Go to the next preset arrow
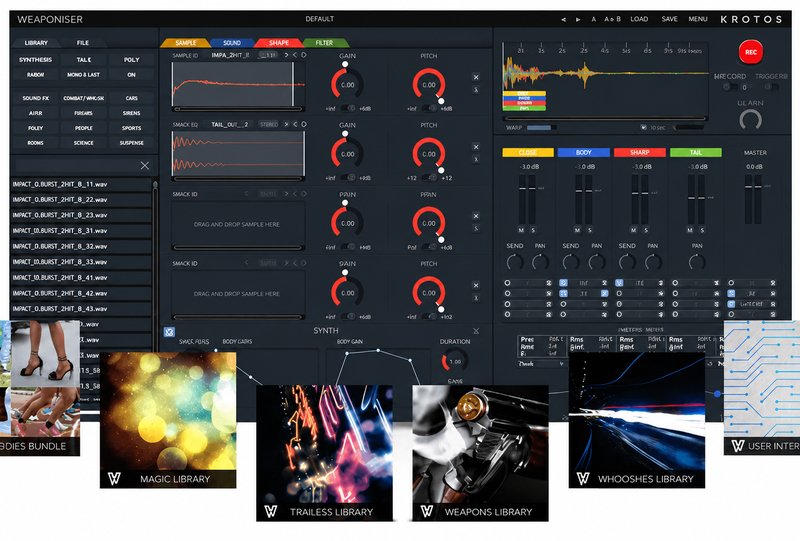This screenshot has width=800, height=541. click(578, 19)
